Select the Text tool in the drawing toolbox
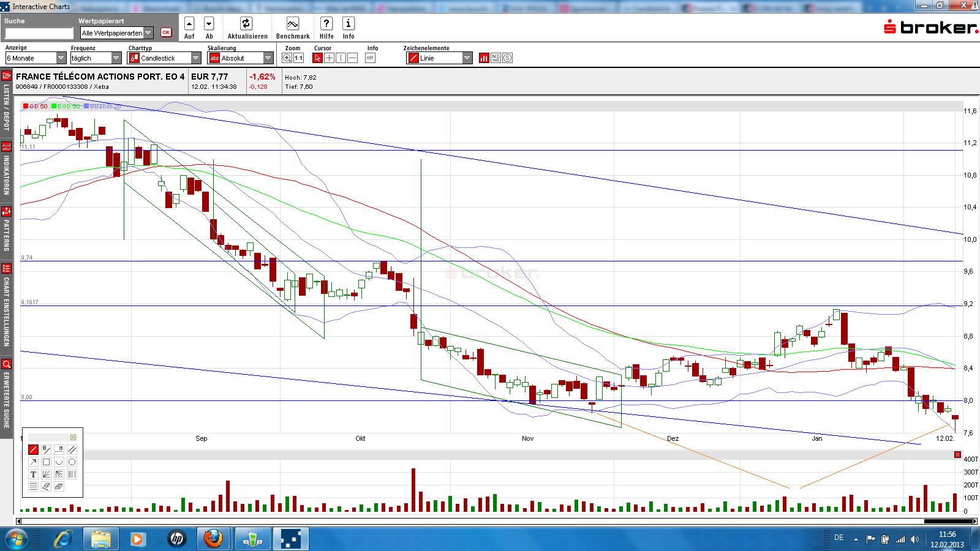This screenshot has width=980, height=551. (x=33, y=474)
